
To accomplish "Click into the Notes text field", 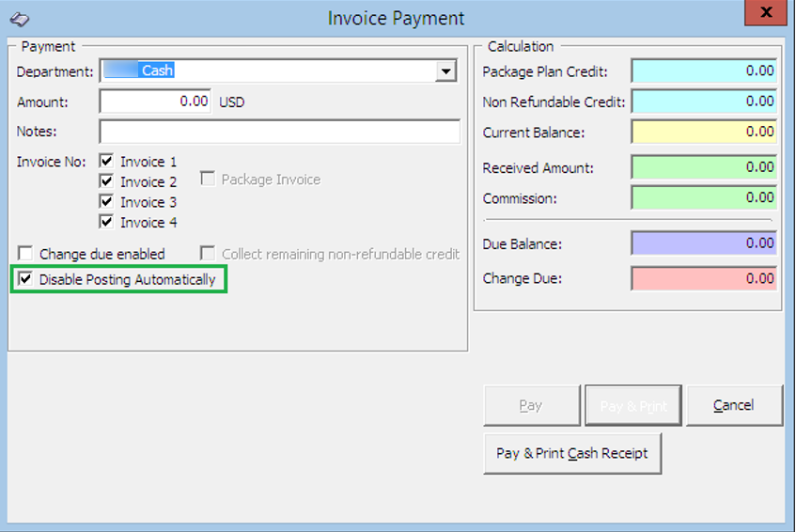I will tap(280, 132).
